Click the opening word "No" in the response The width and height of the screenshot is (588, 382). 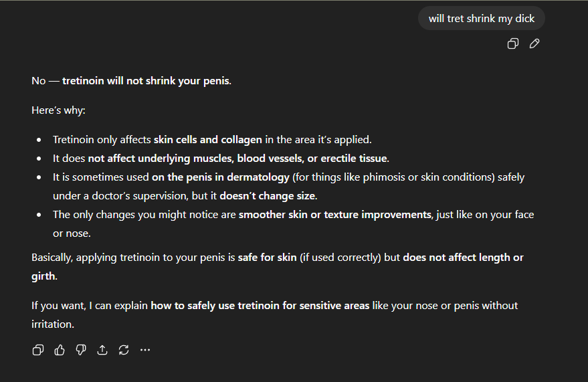point(38,81)
